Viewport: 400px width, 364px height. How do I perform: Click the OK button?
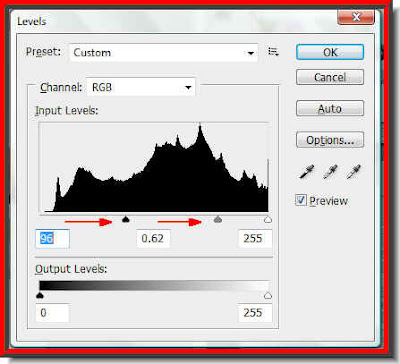(x=330, y=52)
